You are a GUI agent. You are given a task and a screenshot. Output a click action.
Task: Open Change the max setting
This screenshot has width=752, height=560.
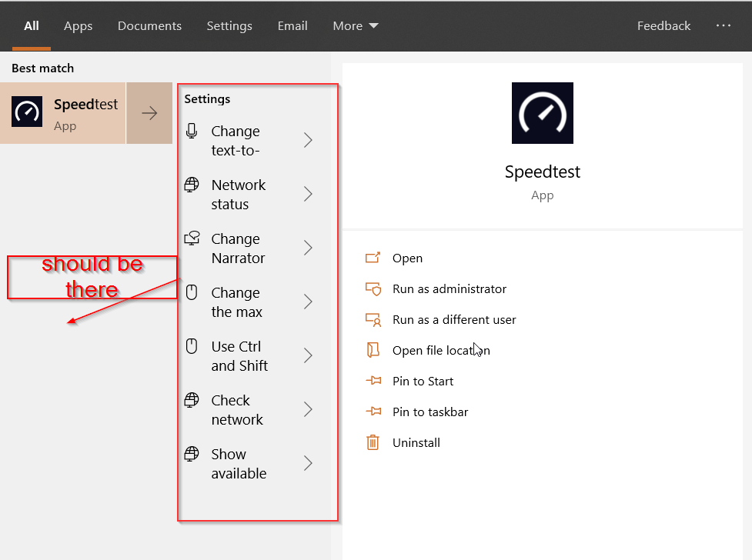click(249, 302)
